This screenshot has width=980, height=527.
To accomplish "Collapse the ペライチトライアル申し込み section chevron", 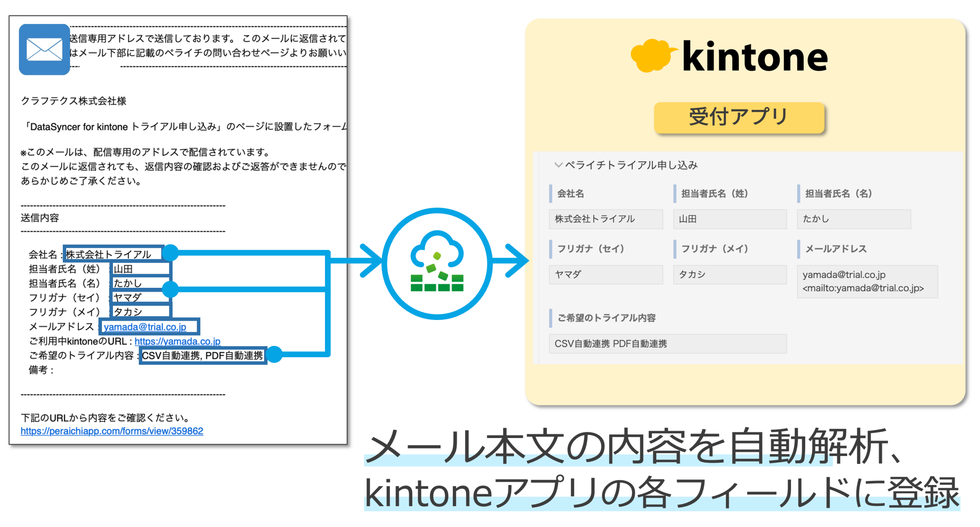I will click(x=558, y=165).
